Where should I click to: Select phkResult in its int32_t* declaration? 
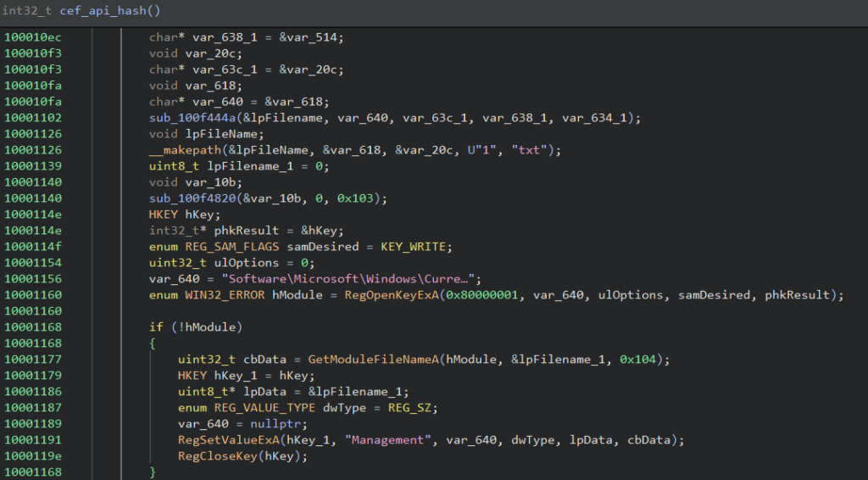click(247, 231)
